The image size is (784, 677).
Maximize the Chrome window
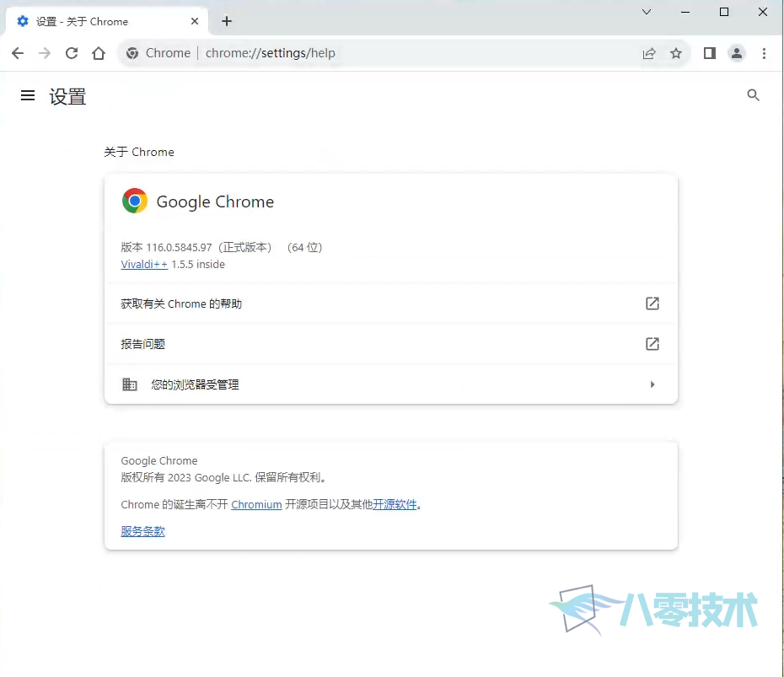pyautogui.click(x=723, y=12)
